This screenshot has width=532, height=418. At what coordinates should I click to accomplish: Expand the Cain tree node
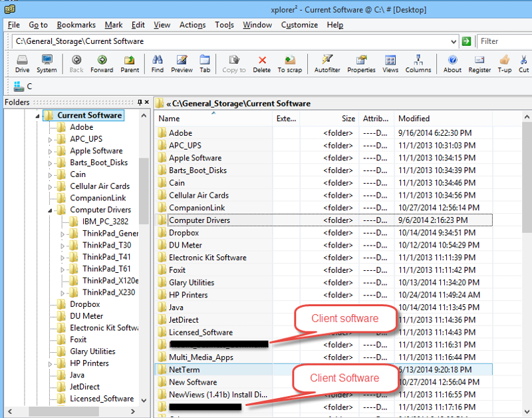click(x=50, y=175)
